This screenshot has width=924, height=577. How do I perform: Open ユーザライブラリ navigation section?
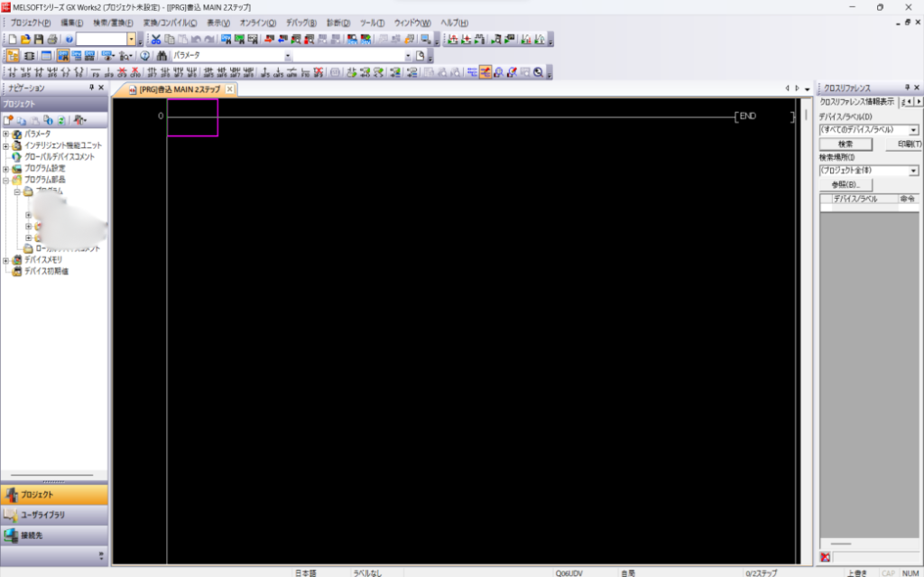pos(54,515)
